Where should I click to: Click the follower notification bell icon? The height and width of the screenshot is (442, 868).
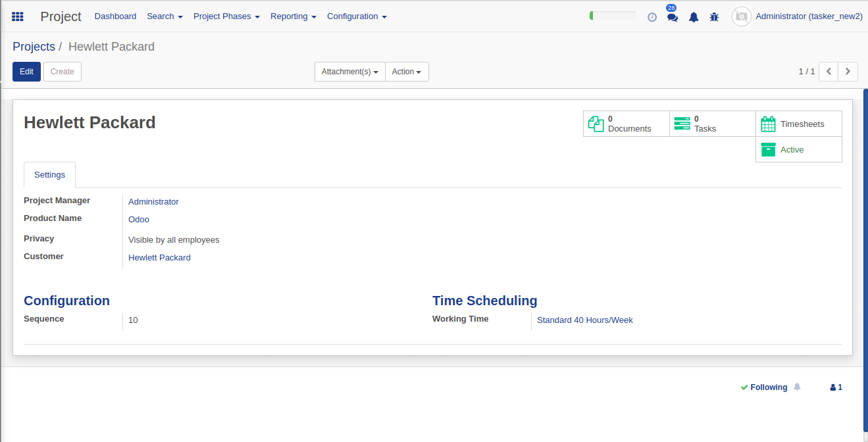797,387
